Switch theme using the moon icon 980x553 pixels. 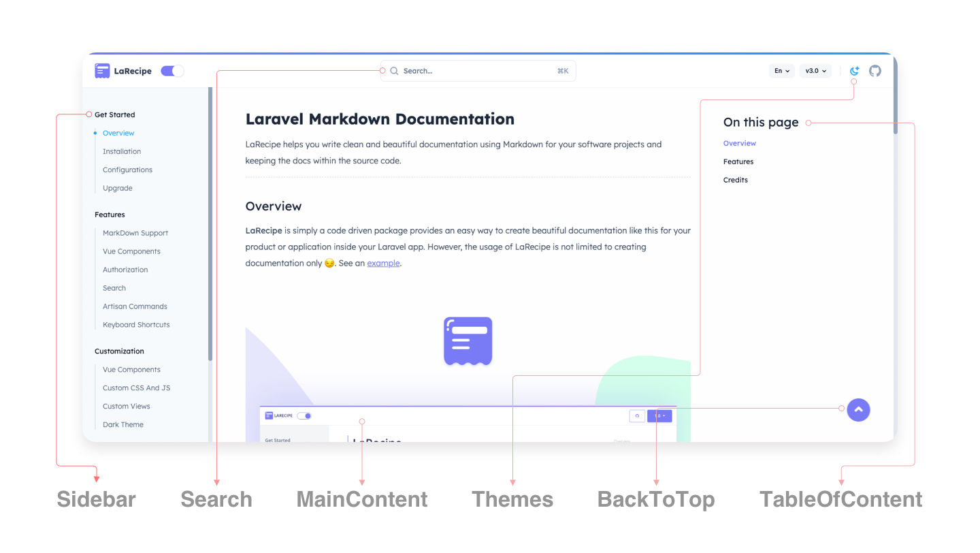click(x=855, y=71)
